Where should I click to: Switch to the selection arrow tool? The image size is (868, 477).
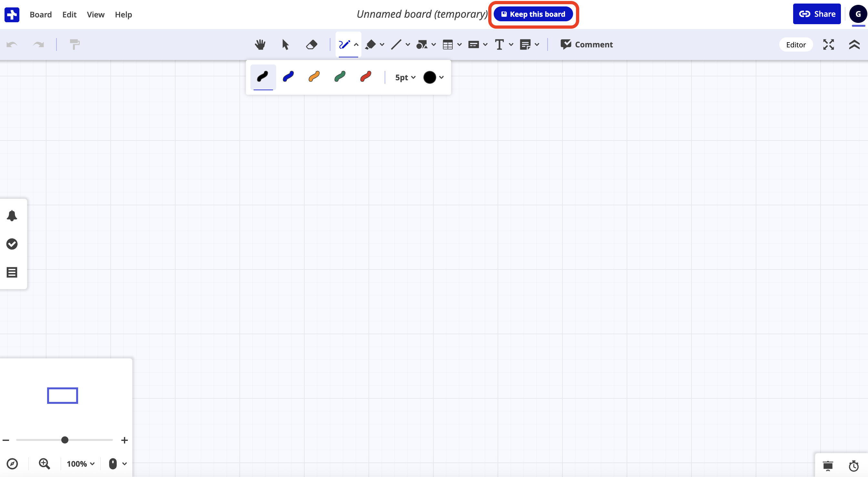click(285, 44)
